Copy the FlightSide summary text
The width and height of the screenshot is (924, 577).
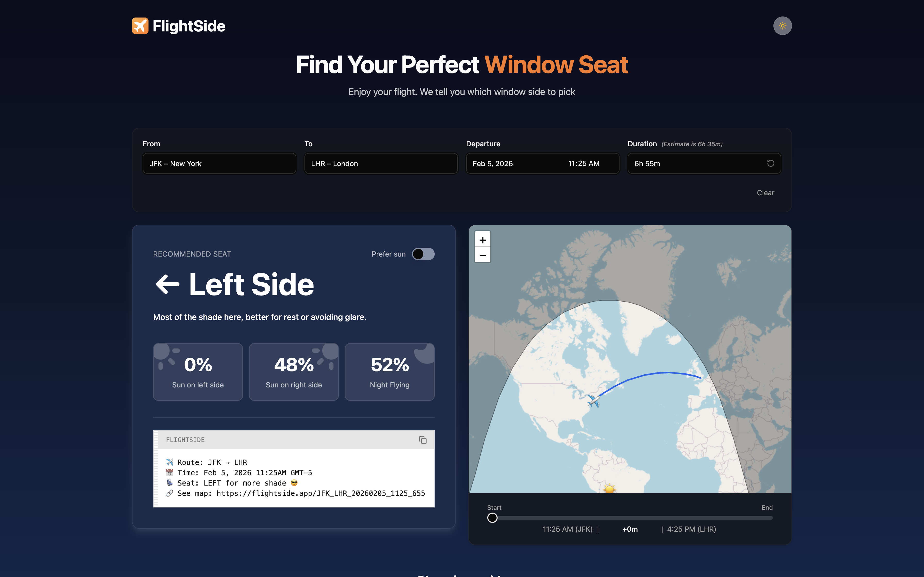(x=422, y=440)
